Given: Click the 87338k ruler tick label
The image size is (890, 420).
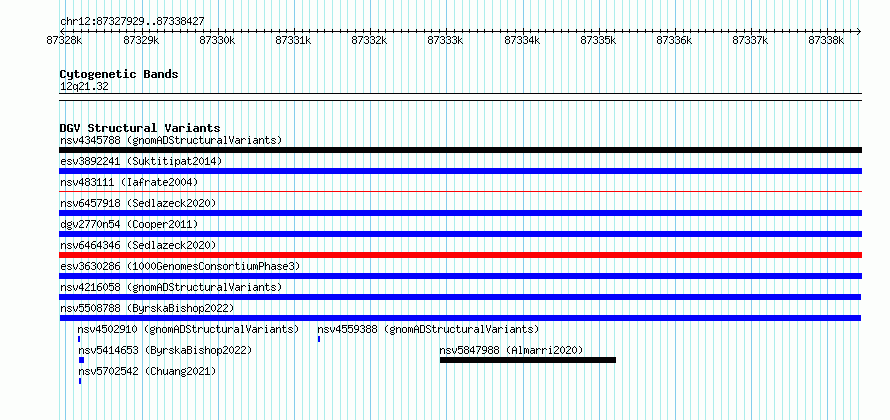Looking at the screenshot, I should [826, 40].
